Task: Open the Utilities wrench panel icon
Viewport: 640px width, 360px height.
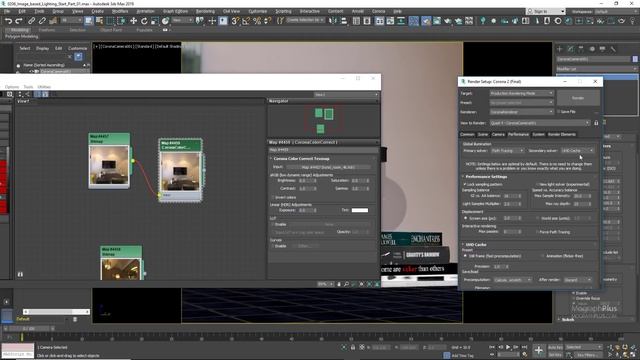Action: pos(613,49)
